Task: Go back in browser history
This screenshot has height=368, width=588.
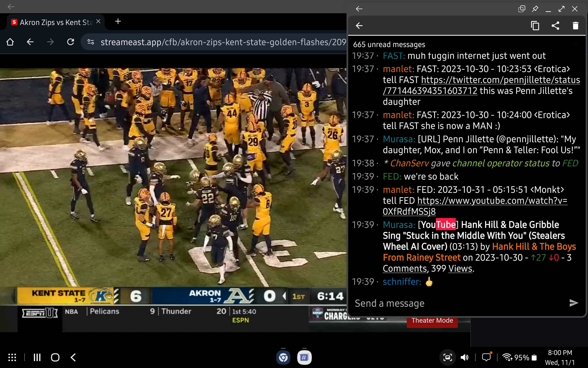Action: (30, 42)
